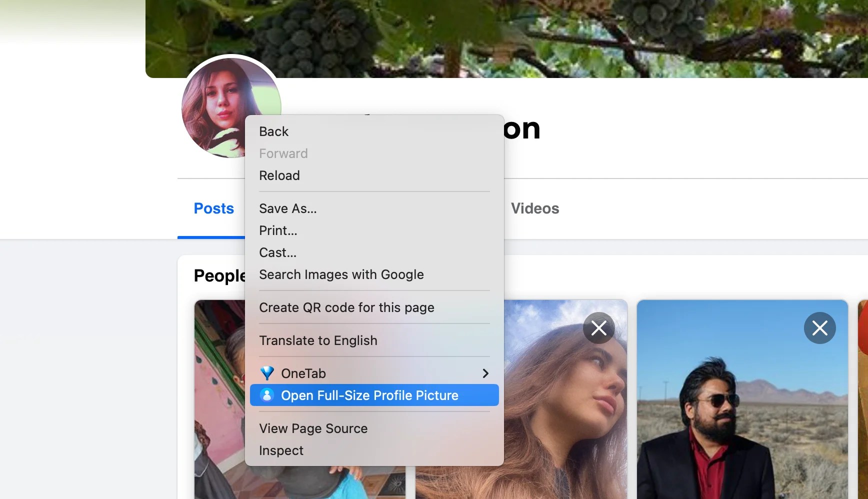Screen dimensions: 868x499
Task: Launch Inspect developer tools
Action: tap(281, 450)
